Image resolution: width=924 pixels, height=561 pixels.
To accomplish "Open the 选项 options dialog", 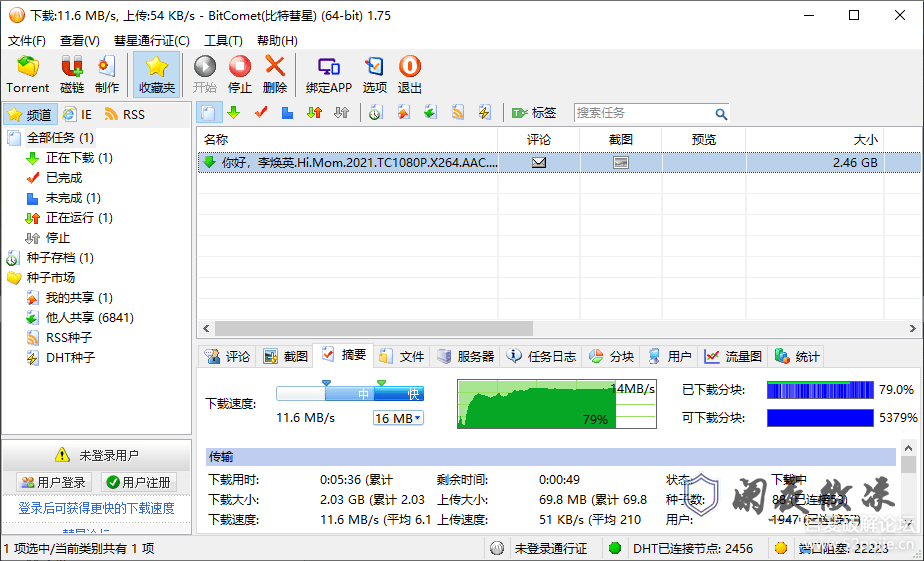I will (375, 75).
